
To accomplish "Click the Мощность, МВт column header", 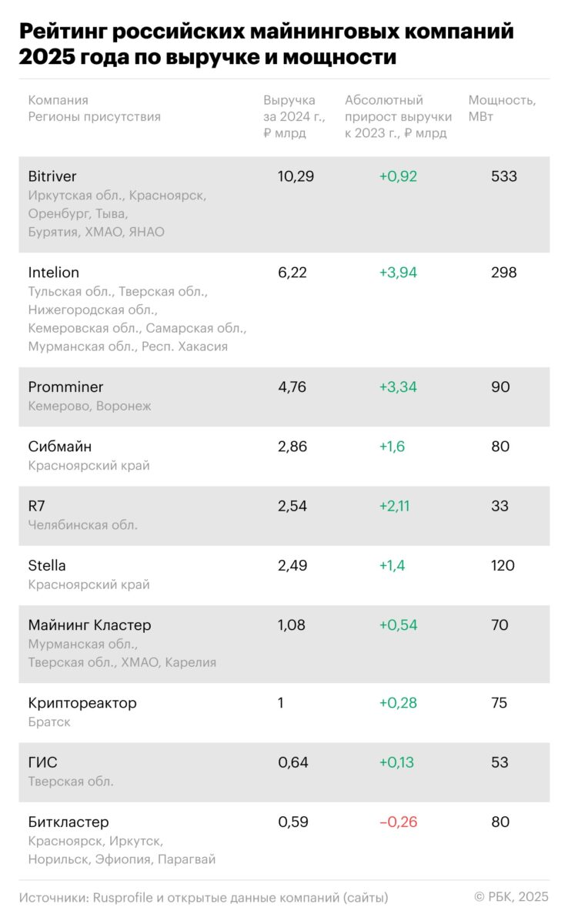I will pos(502,108).
